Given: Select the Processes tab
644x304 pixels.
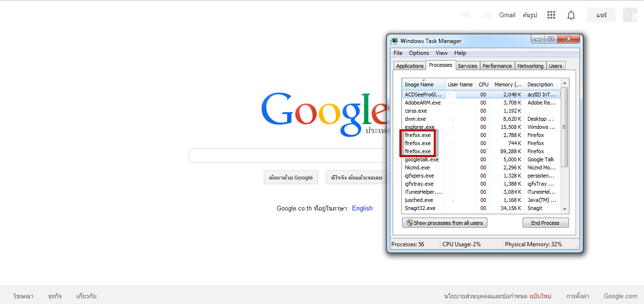Looking at the screenshot, I should 440,65.
